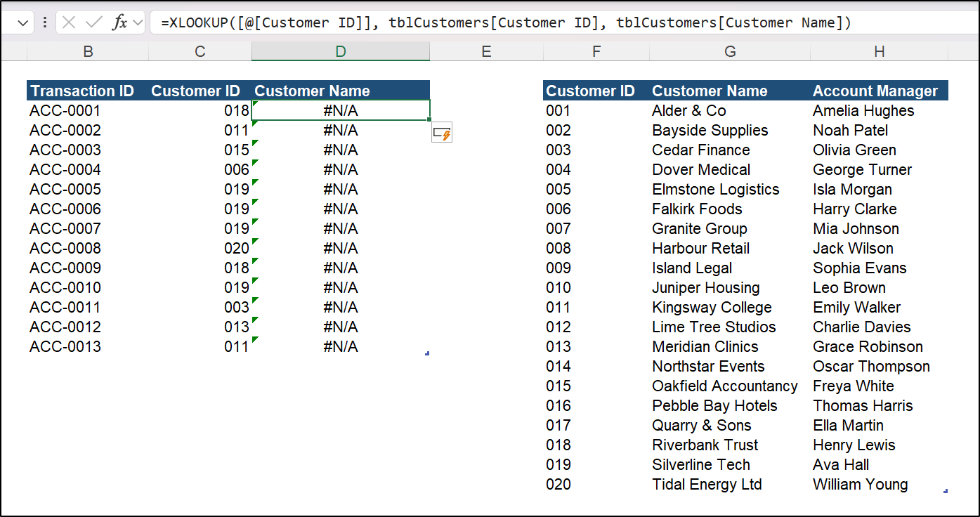Select Kingsway College cell
Viewport: 980px width, 517px height.
coord(730,307)
